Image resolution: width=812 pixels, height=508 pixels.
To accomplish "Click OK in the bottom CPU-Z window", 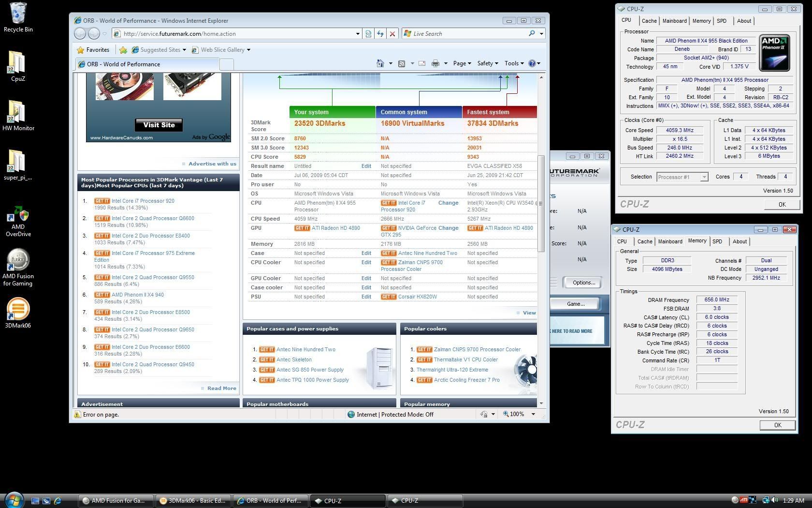I will (777, 425).
